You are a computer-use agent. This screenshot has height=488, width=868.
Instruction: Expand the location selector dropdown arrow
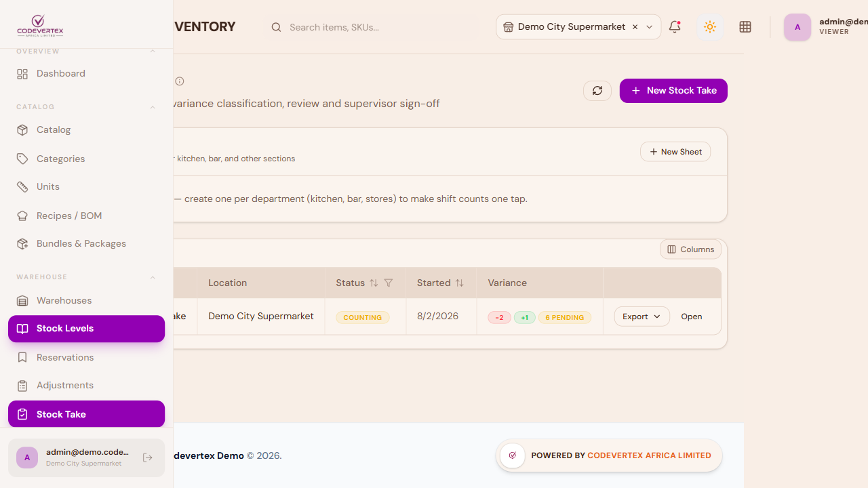tap(650, 27)
